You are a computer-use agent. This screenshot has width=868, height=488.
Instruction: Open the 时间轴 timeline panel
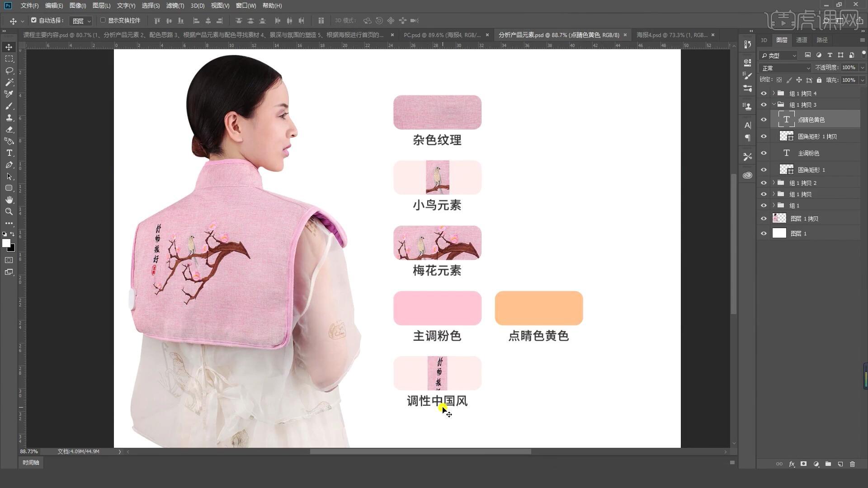click(x=31, y=463)
